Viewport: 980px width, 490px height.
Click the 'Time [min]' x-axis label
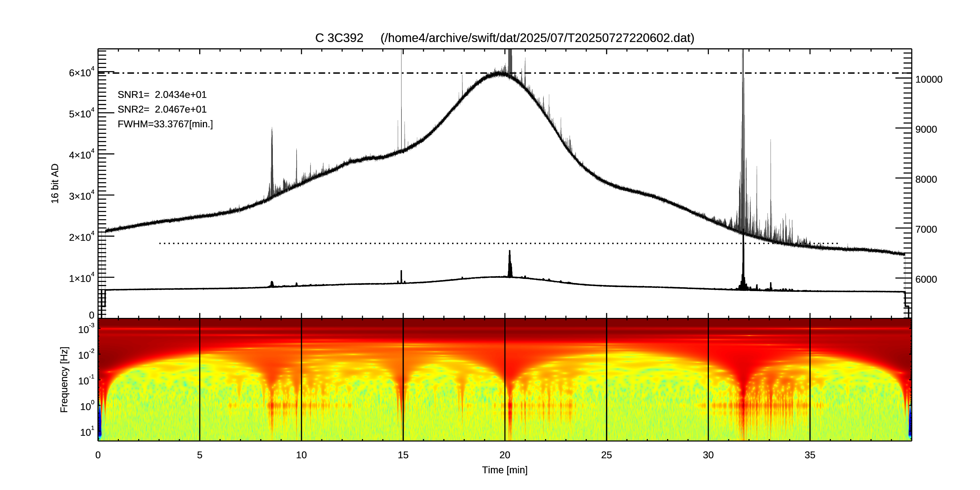pos(505,470)
